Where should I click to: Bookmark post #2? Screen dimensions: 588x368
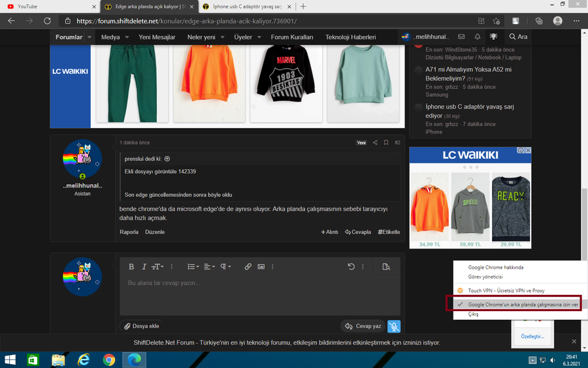point(386,142)
